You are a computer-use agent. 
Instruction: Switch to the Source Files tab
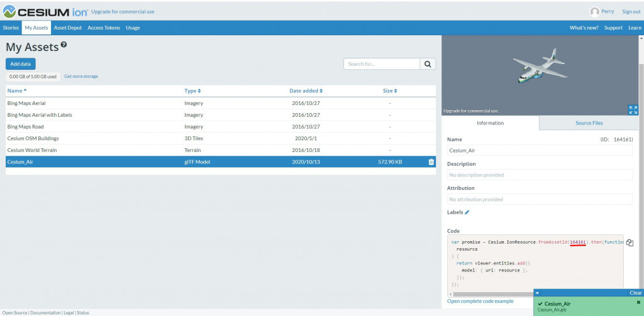[x=589, y=123]
